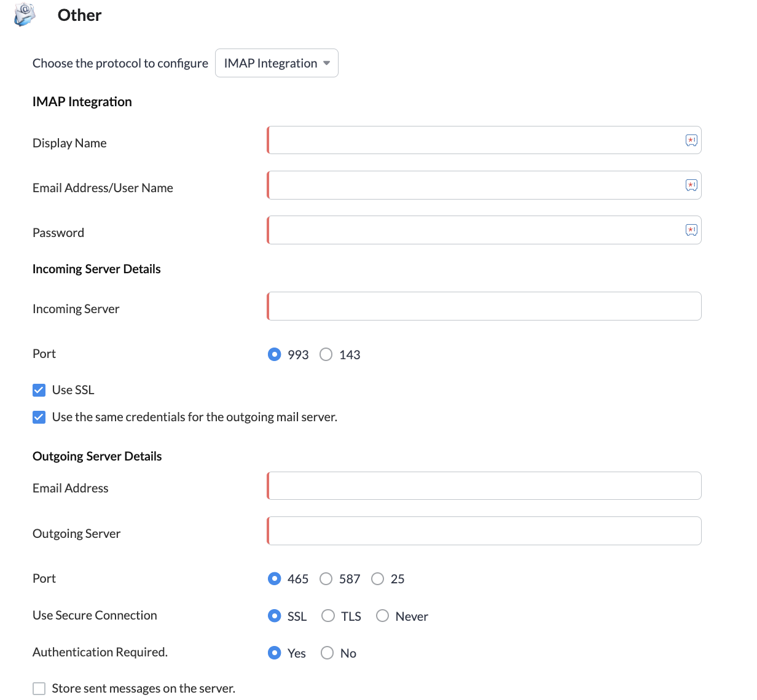757x700 pixels.
Task: Click into the Incoming Server field
Action: pos(484,306)
